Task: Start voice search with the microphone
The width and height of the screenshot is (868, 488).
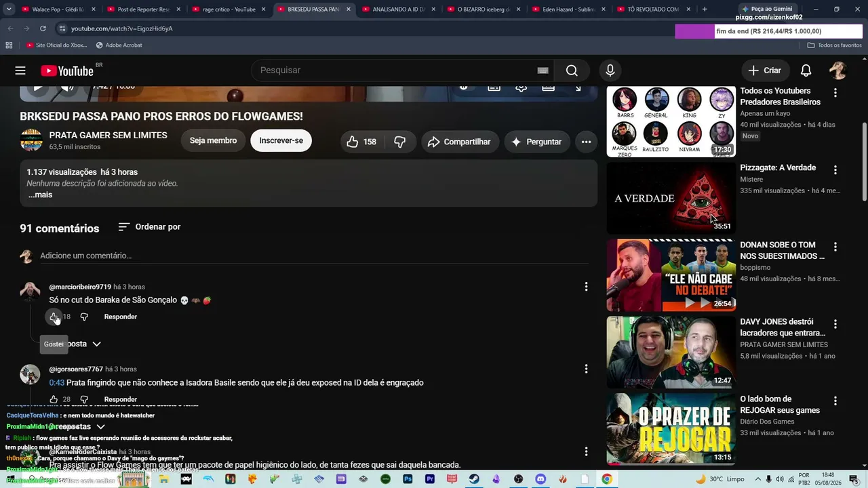Action: (610, 70)
